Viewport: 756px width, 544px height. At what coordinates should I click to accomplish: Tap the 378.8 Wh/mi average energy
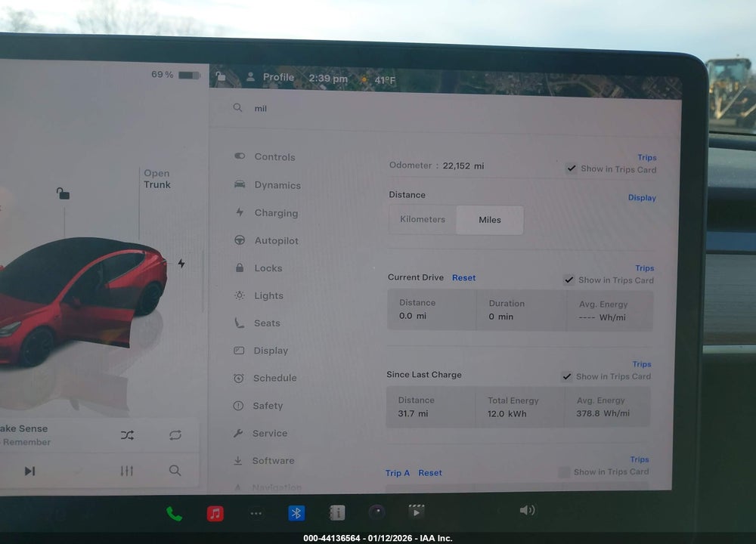click(x=603, y=413)
